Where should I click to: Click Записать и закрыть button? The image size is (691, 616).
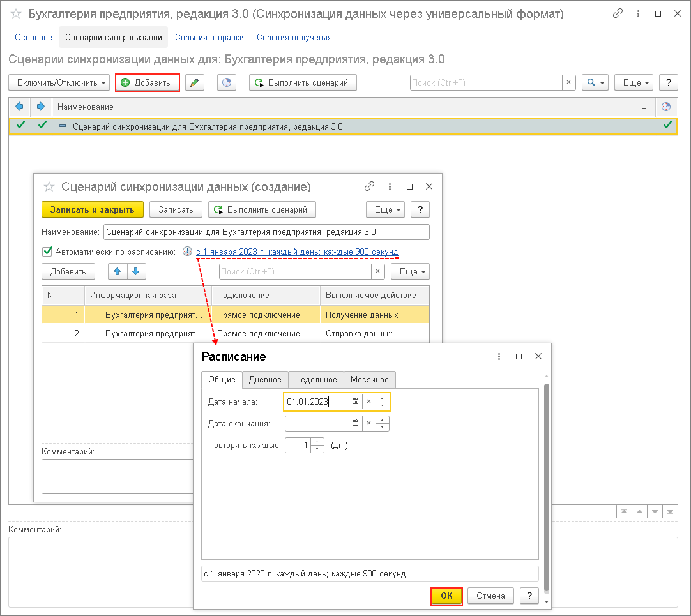92,209
